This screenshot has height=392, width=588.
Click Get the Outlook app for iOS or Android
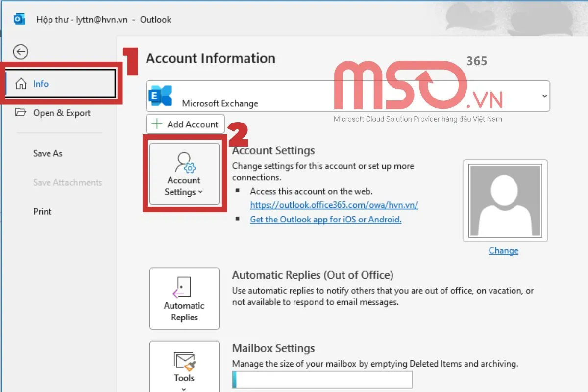[326, 219]
